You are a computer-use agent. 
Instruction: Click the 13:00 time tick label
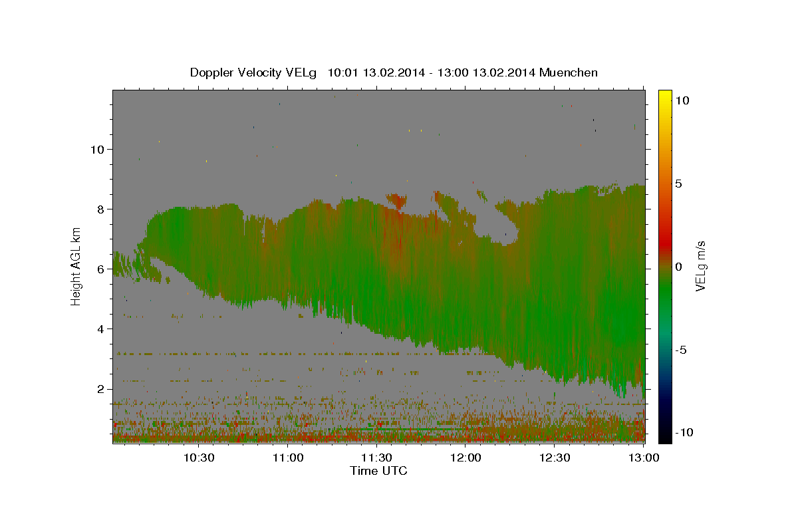coord(643,458)
